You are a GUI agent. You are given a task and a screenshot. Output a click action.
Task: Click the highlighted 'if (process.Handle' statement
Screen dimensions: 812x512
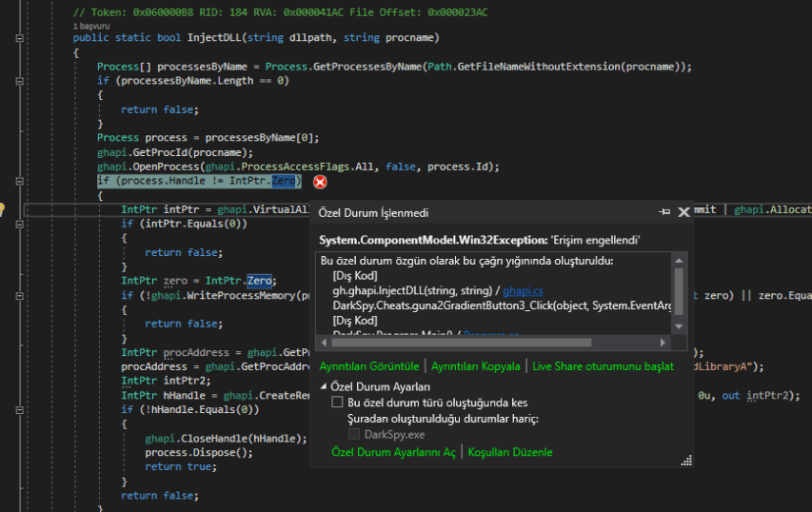tap(199, 181)
